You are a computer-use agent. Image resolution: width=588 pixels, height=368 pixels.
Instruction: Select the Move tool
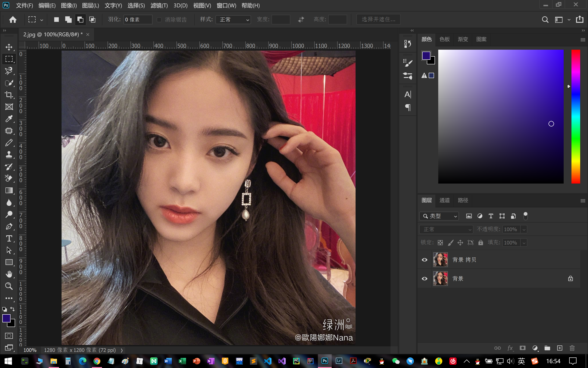9,47
